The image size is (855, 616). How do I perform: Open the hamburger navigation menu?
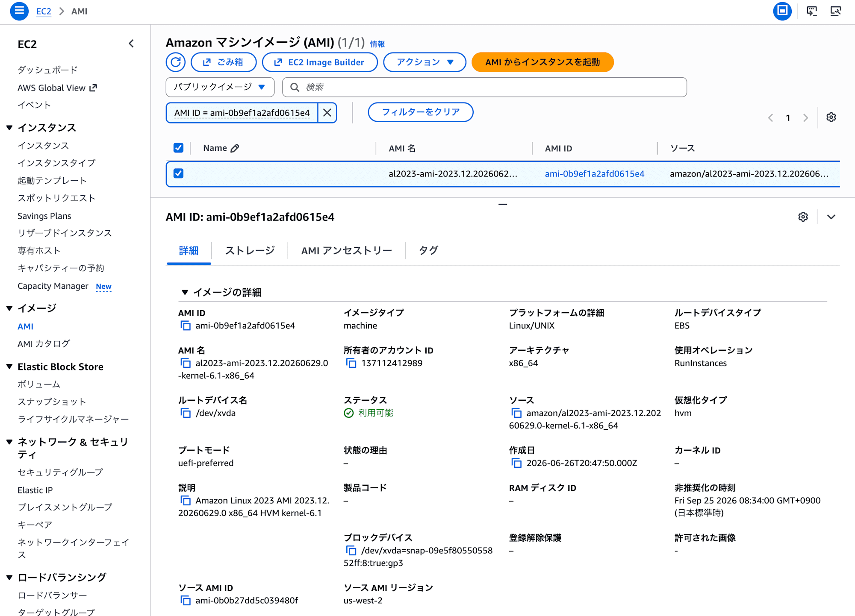point(19,11)
